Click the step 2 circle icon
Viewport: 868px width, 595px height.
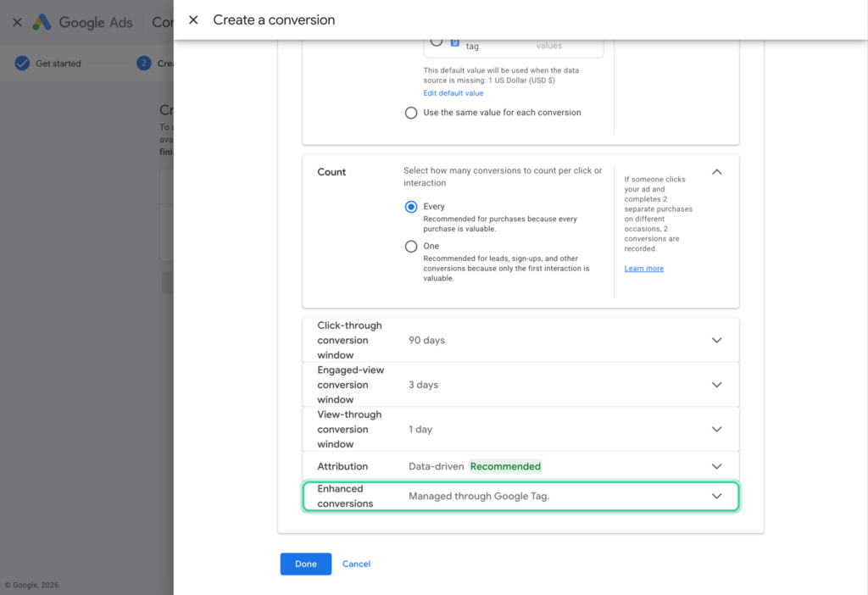click(x=144, y=63)
